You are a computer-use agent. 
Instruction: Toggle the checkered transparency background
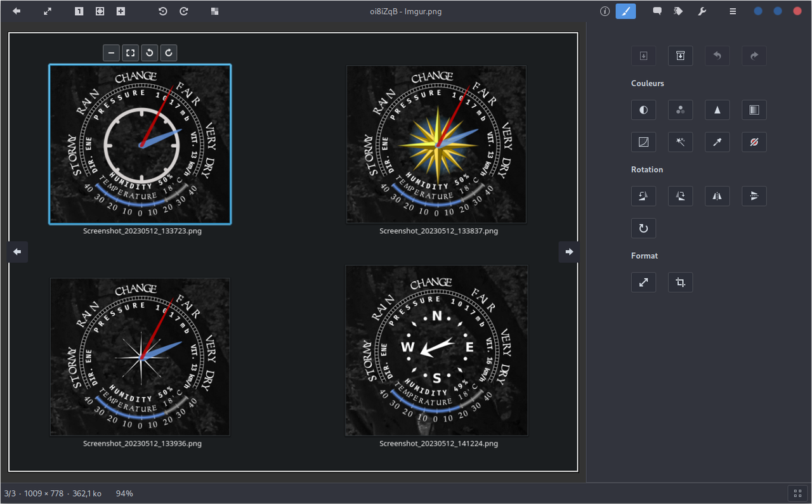coord(214,11)
